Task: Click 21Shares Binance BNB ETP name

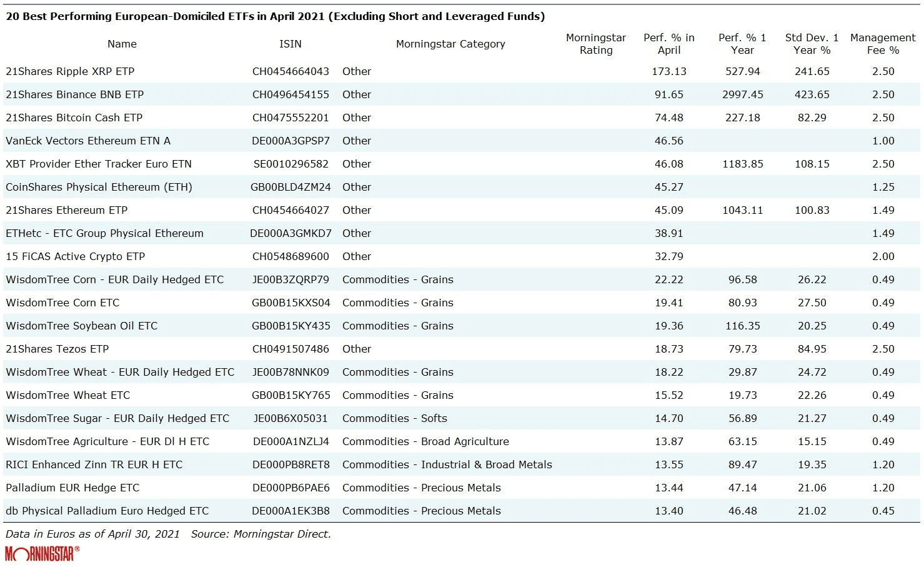Action: (74, 94)
